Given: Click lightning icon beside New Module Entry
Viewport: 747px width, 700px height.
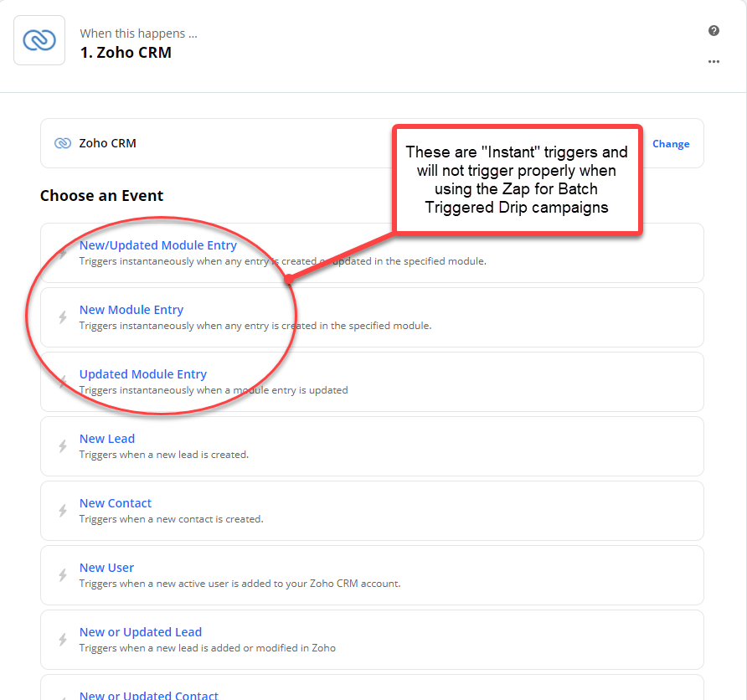Looking at the screenshot, I should 63,317.
